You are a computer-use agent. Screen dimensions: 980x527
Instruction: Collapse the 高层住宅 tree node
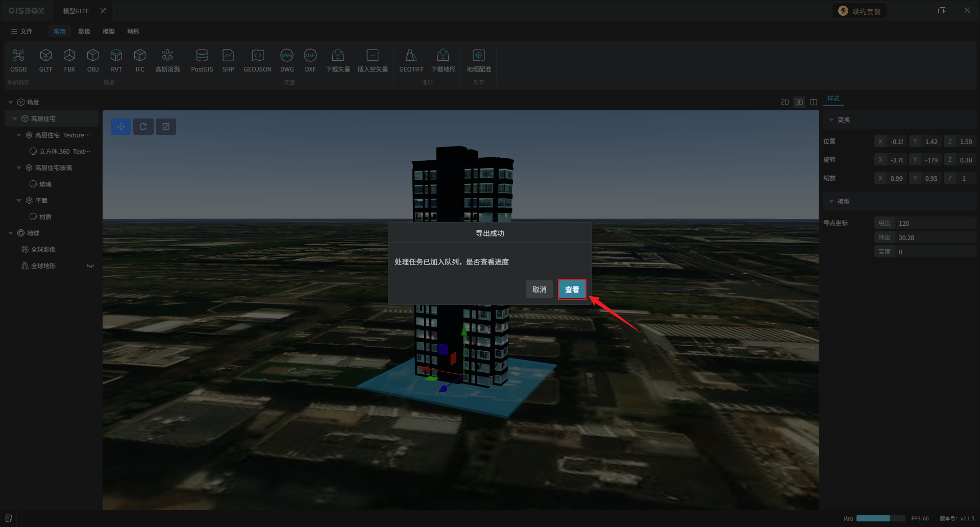[15, 119]
